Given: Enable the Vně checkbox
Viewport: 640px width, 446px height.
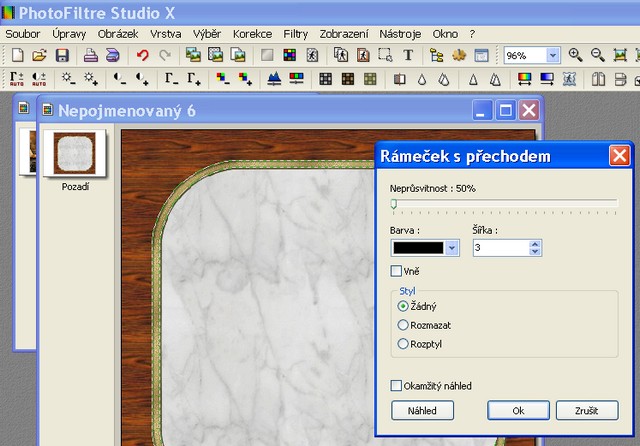Looking at the screenshot, I should 396,271.
